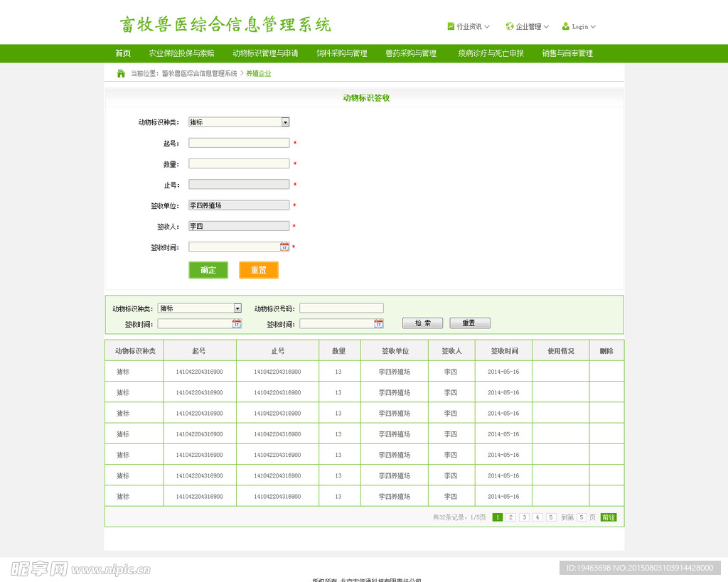Click the orange 重置 reset button
Viewport: 728px width, 582px height.
click(x=259, y=270)
